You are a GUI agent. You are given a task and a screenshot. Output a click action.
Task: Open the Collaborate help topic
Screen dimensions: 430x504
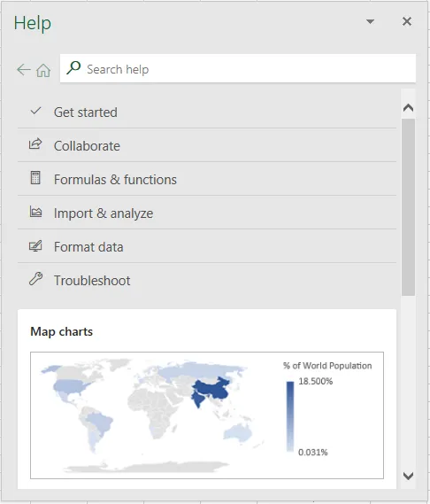pos(207,145)
